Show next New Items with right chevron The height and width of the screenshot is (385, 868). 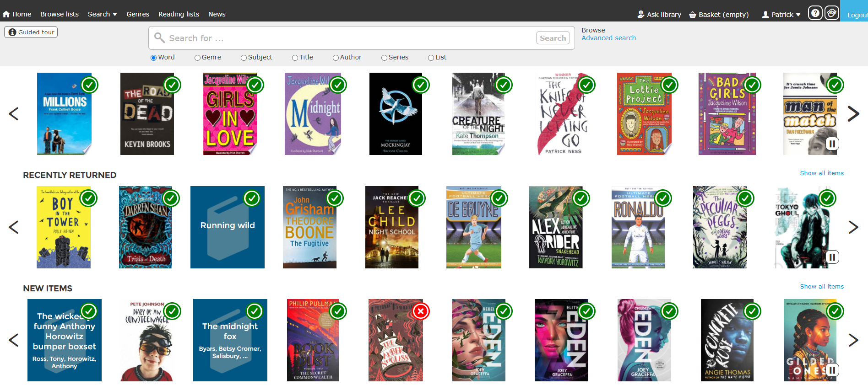tap(853, 340)
